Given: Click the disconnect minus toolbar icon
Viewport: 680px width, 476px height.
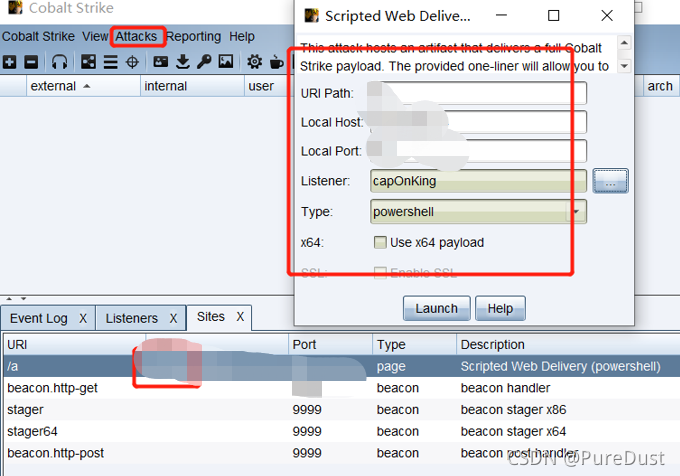Looking at the screenshot, I should coord(31,62).
